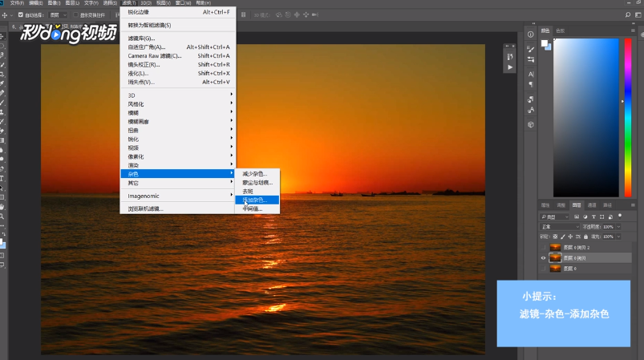
Task: Filter layers by shape layers icon
Action: (x=602, y=216)
